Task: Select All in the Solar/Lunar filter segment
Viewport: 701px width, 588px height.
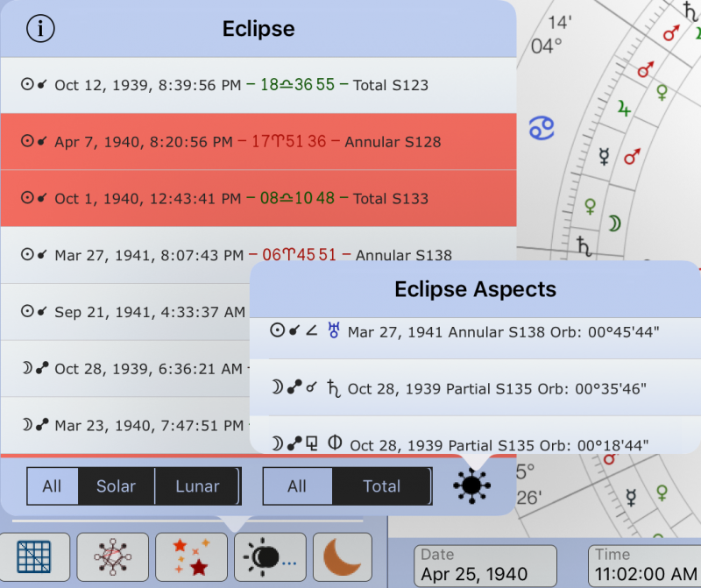Action: click(53, 486)
